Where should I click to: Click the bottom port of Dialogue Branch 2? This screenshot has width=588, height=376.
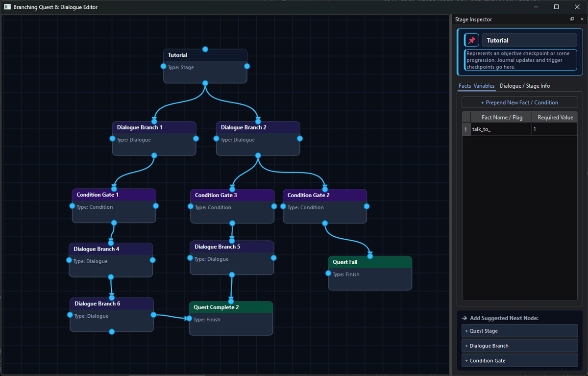click(258, 155)
